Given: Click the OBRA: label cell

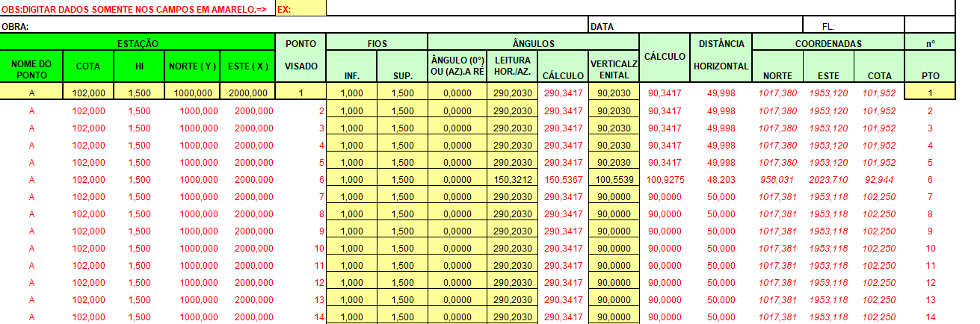Looking at the screenshot, I should 295,26.
